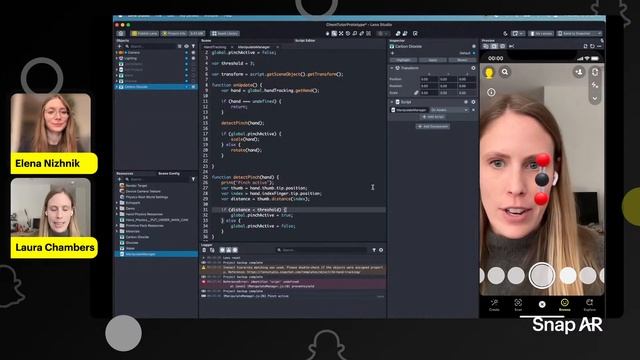Screen dimensions: 640x360
Task: Select the ManipulateManager resource row
Action: point(157,254)
